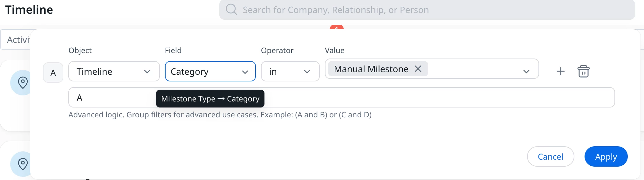Image resolution: width=644 pixels, height=180 pixels.
Task: Add a new filter row
Action: pos(560,71)
